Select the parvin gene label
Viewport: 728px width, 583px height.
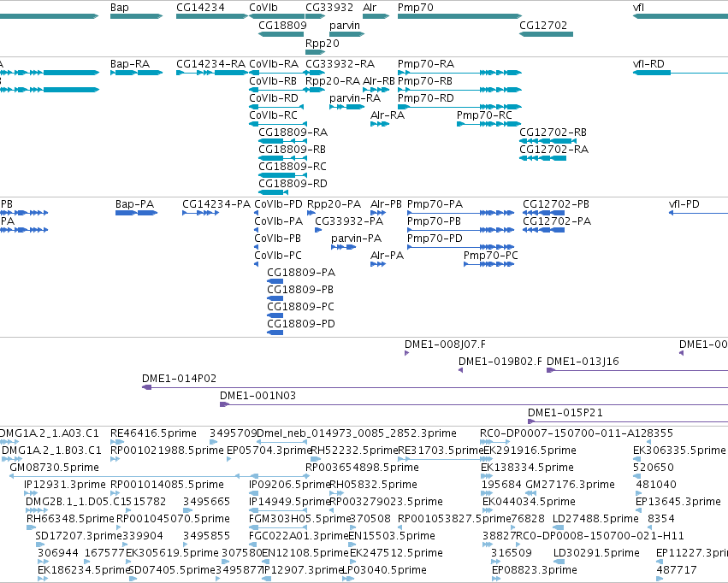[x=345, y=25]
